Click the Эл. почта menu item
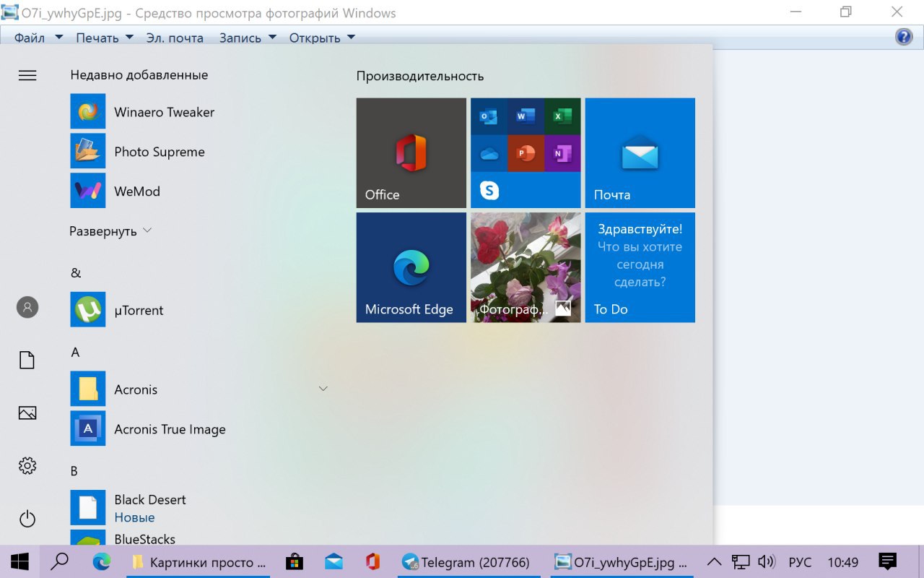Image resolution: width=924 pixels, height=578 pixels. point(175,38)
